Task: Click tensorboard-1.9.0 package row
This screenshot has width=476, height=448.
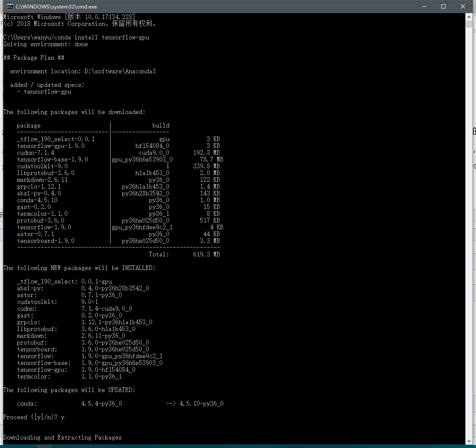Action: click(x=119, y=241)
